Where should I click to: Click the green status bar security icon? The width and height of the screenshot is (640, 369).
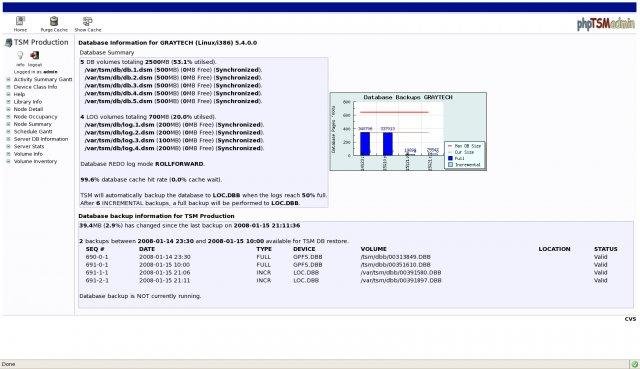coord(634,364)
